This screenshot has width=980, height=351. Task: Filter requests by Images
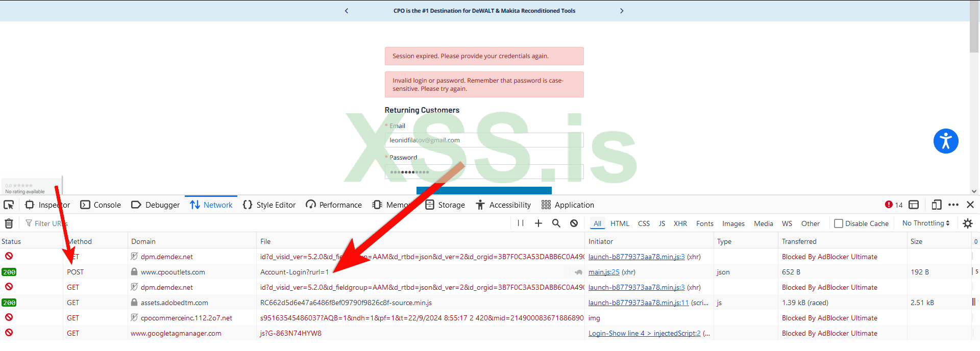tap(733, 223)
